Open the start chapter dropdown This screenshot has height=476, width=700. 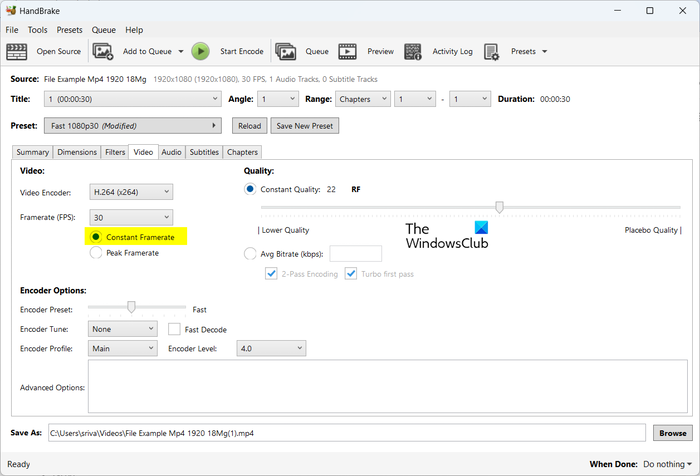(x=415, y=99)
